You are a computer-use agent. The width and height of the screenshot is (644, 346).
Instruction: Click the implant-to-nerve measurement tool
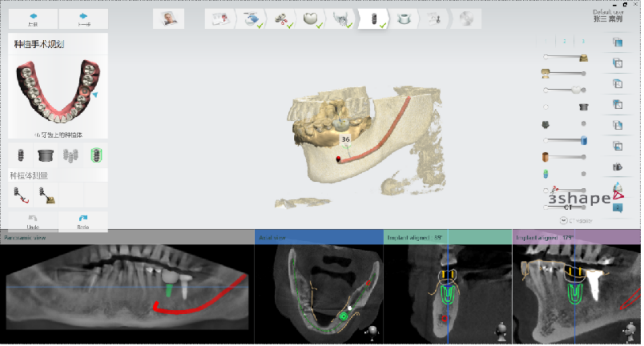click(21, 195)
